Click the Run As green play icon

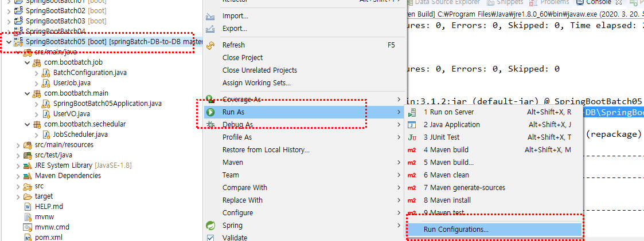click(x=210, y=112)
